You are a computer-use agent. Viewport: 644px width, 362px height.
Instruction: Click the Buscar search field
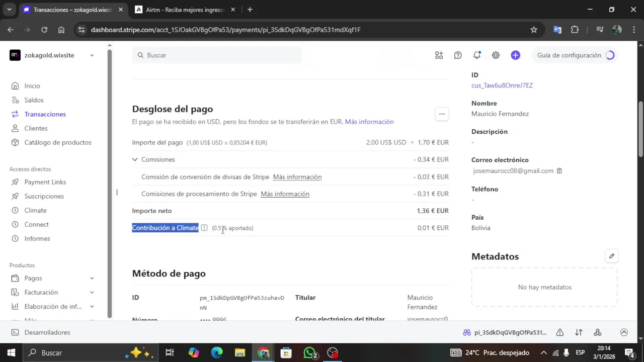click(217, 55)
